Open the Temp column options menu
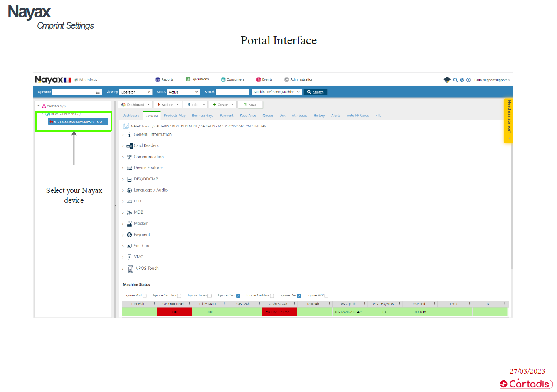The image size is (557, 392). (470, 304)
